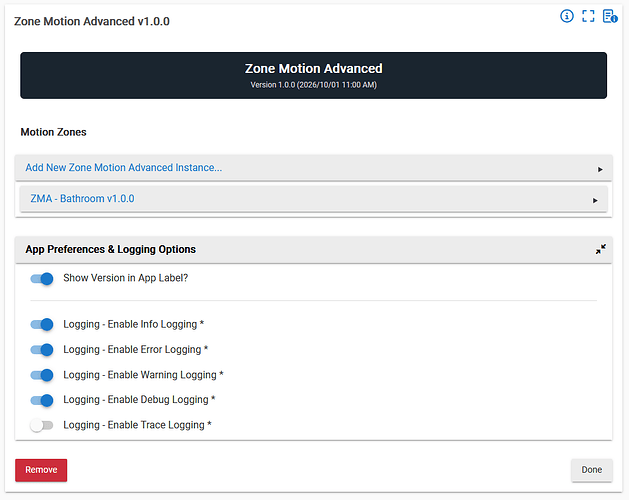This screenshot has height=500, width=629.
Task: Click the red Remove button
Action: pyautogui.click(x=41, y=470)
